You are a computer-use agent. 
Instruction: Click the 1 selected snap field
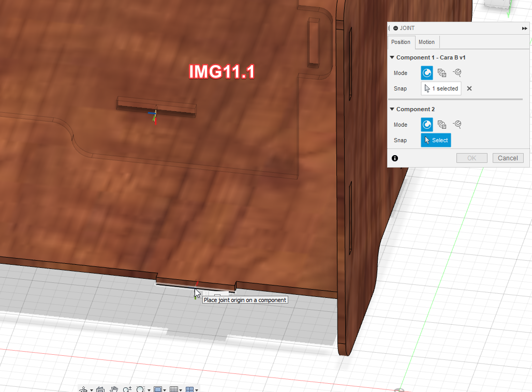tap(441, 88)
